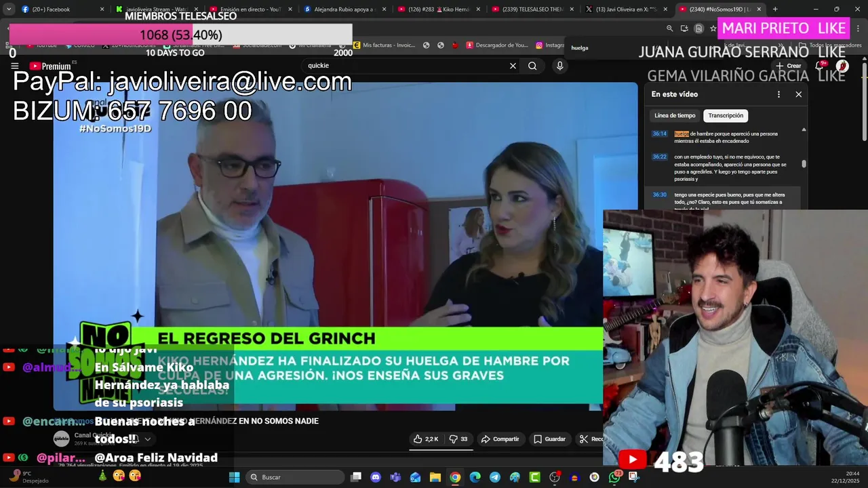
Task: Click the transcript panel scrollbar thumb
Action: click(x=804, y=163)
